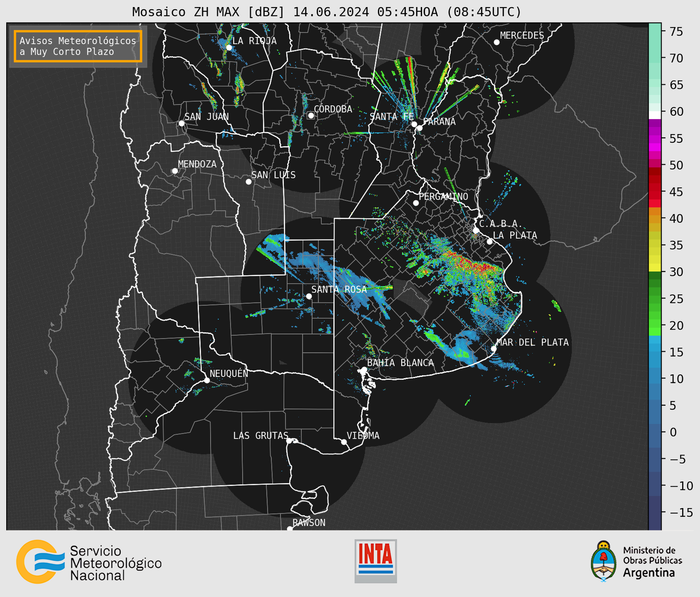Click the magenta 55 dBZ colorbar band

pyautogui.click(x=655, y=138)
